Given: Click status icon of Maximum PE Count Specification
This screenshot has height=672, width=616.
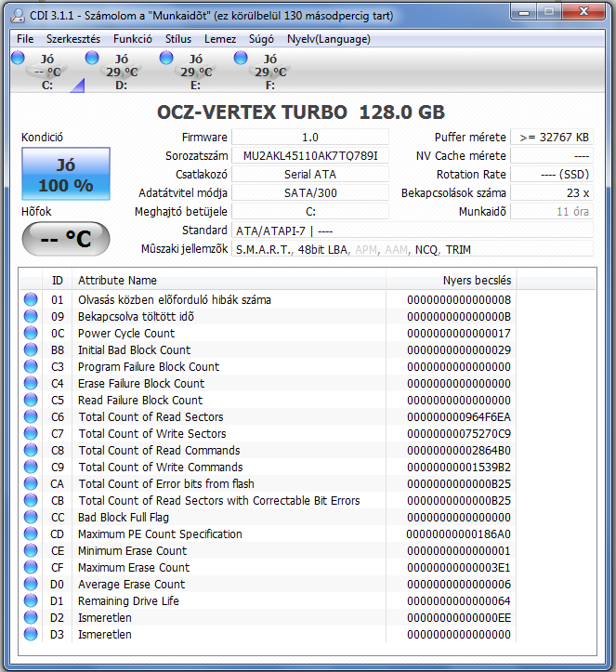Looking at the screenshot, I should [31, 534].
